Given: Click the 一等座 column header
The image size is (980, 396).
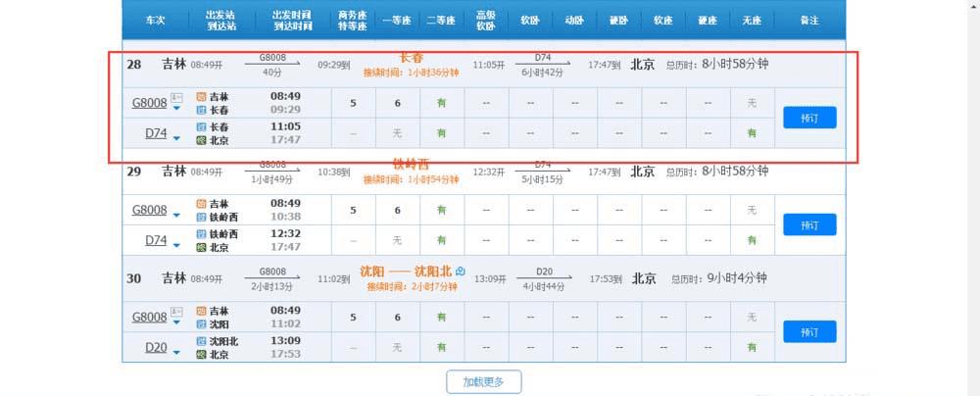Looking at the screenshot, I should [398, 21].
